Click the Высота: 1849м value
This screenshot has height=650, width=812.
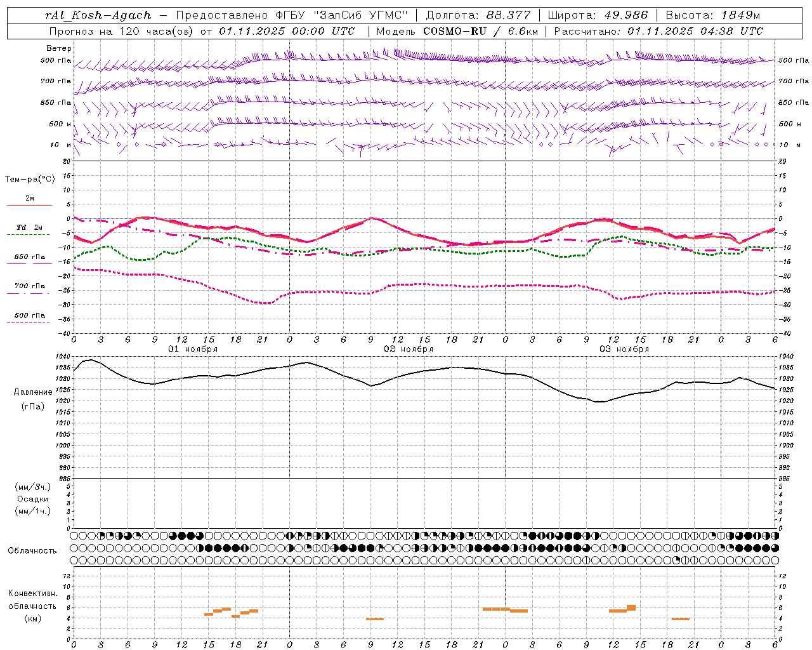(x=713, y=15)
